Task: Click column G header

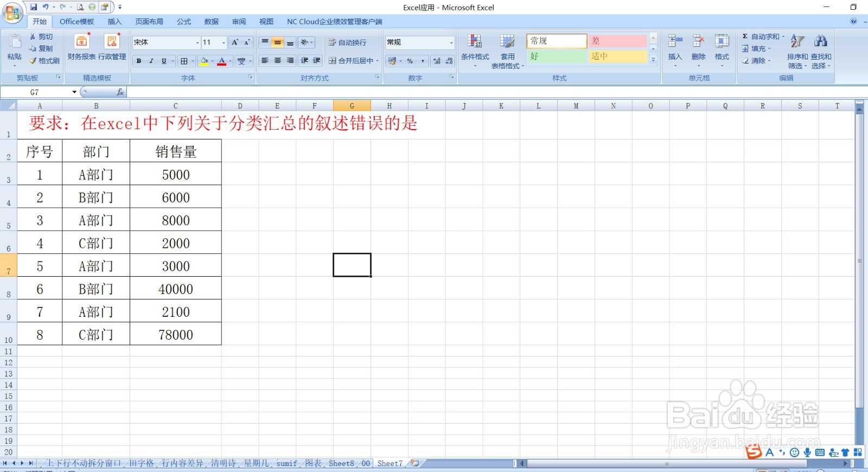Action: pyautogui.click(x=352, y=106)
